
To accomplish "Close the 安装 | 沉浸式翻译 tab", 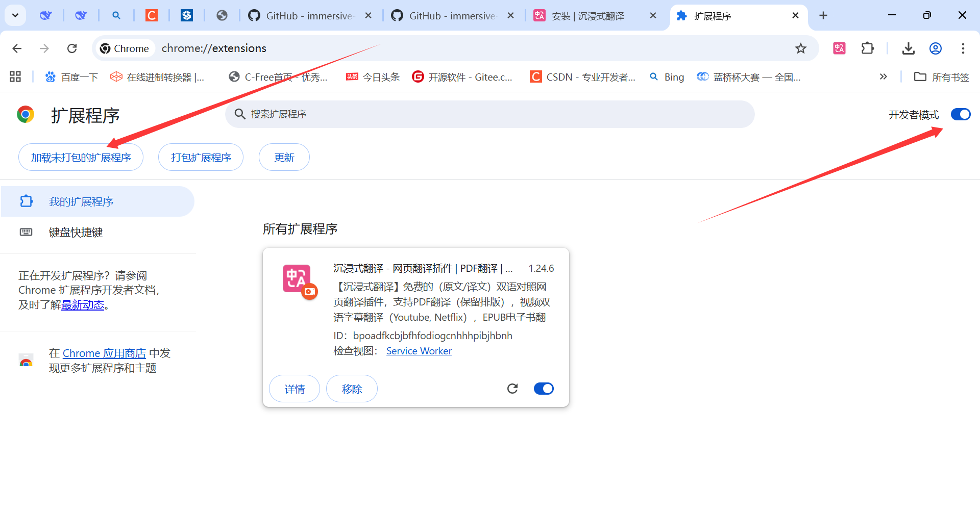I will 653,15.
